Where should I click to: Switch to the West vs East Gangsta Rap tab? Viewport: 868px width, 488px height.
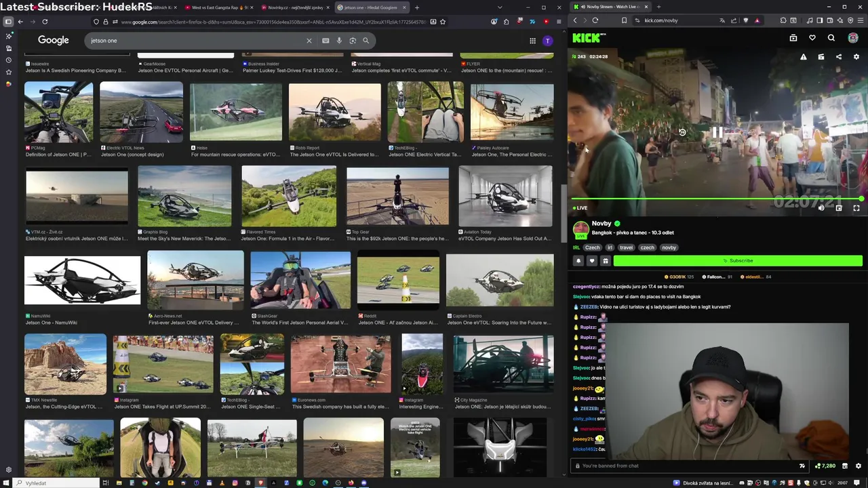[x=220, y=7]
